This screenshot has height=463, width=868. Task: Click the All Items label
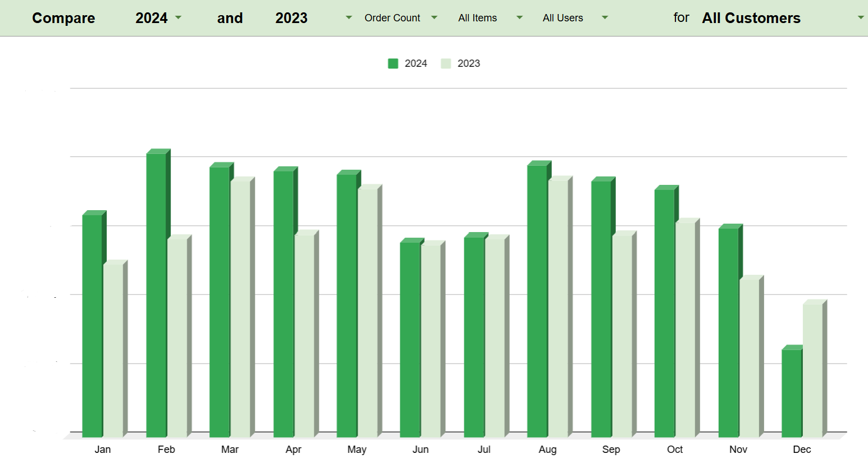tap(477, 18)
